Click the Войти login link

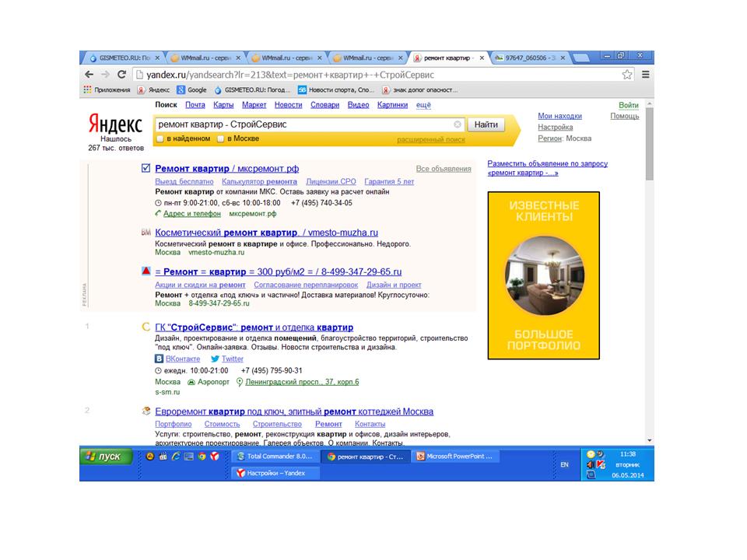(x=629, y=105)
